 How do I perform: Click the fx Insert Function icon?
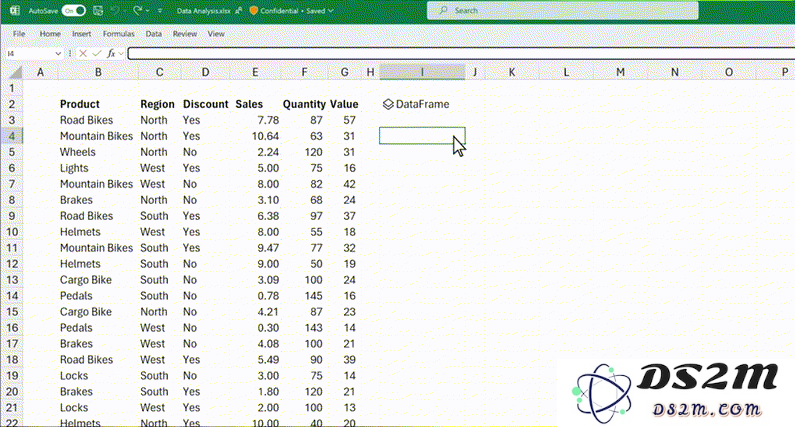tap(111, 53)
